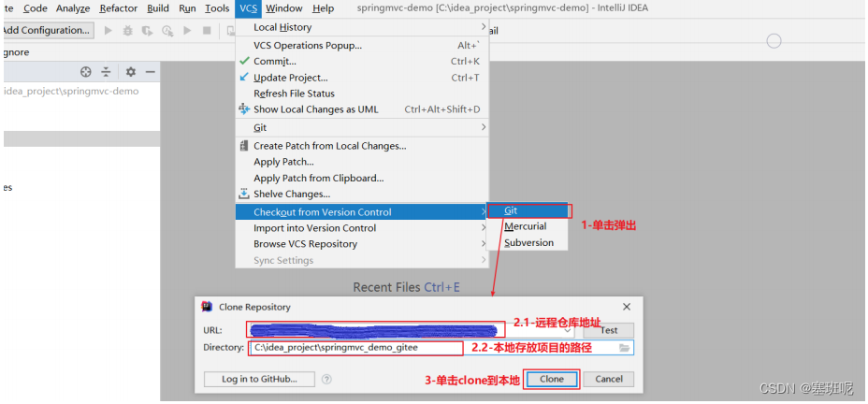
Task: Open Project panel gear settings icon
Action: [x=131, y=72]
